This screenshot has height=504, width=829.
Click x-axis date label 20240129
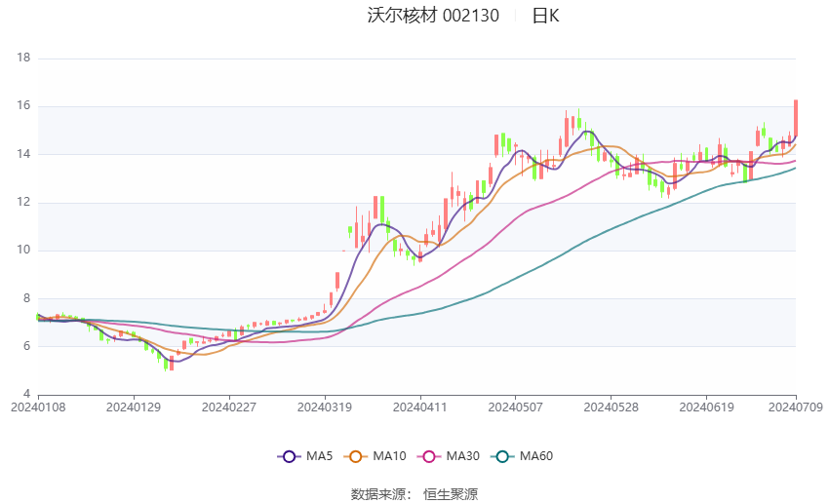134,407
